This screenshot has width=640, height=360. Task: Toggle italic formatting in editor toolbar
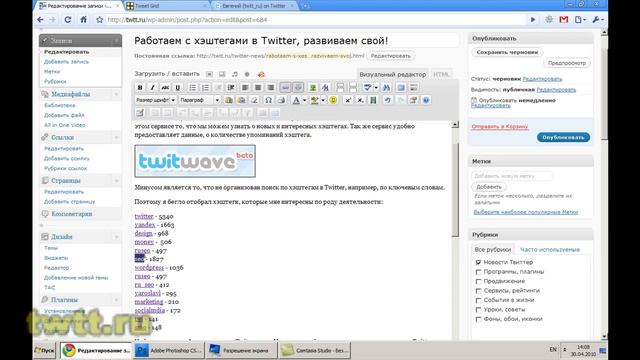point(152,87)
